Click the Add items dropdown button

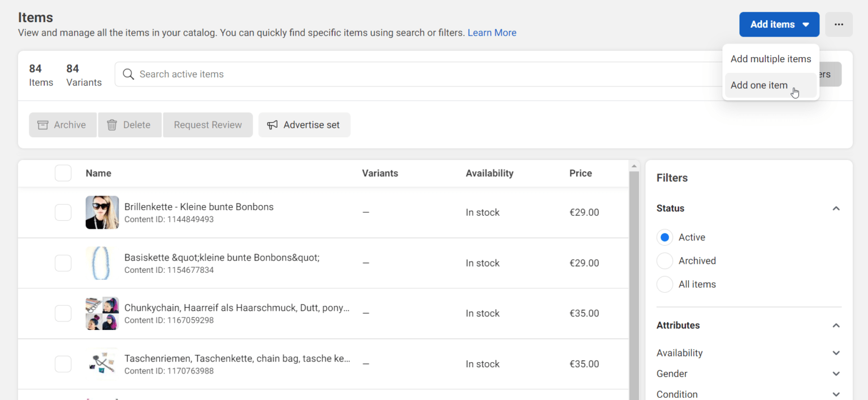[x=779, y=24]
